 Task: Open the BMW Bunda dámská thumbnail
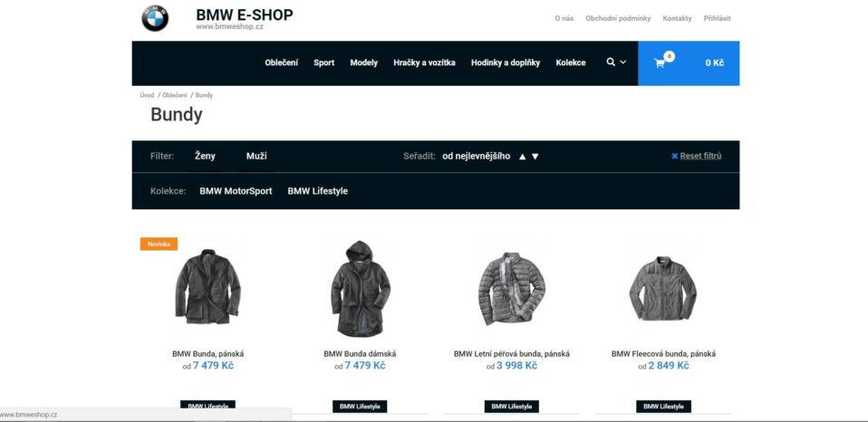(361, 288)
